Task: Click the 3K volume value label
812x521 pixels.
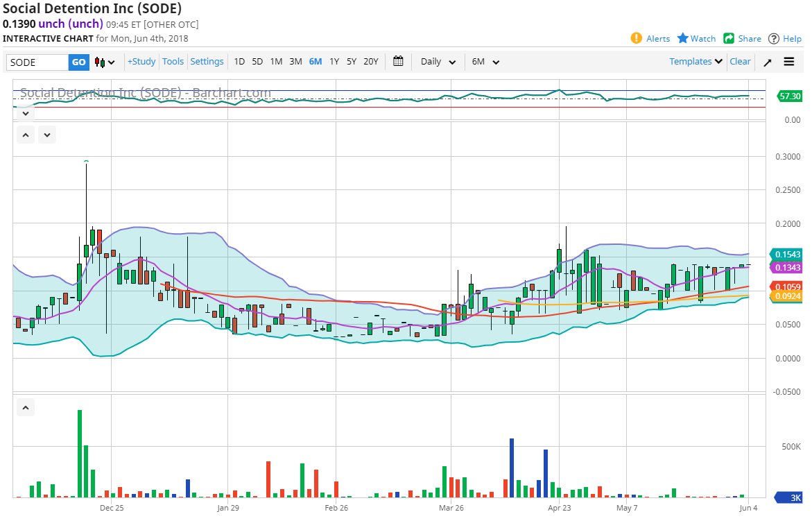Action: click(x=789, y=497)
